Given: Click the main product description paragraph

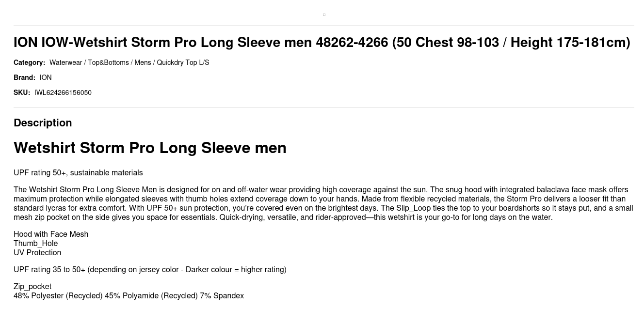Looking at the screenshot, I should click(323, 203).
